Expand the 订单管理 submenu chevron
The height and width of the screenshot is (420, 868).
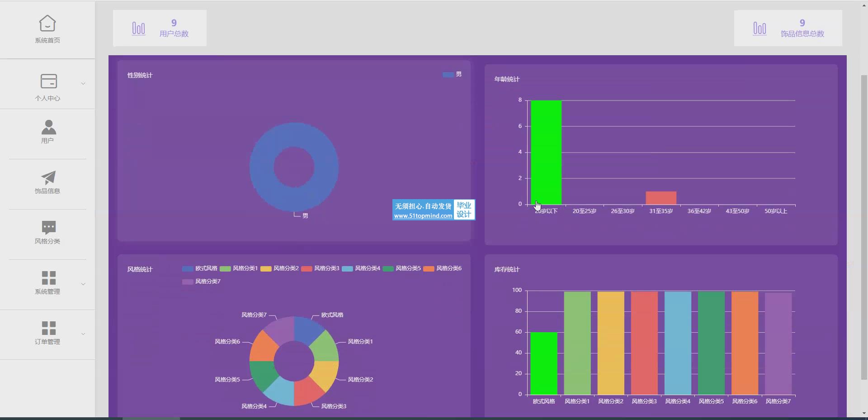(83, 334)
